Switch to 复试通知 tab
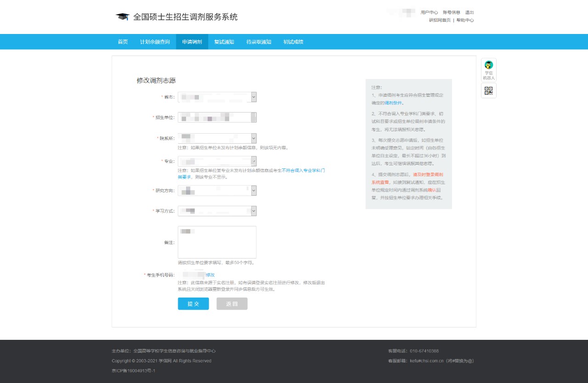588x383 pixels. click(224, 42)
